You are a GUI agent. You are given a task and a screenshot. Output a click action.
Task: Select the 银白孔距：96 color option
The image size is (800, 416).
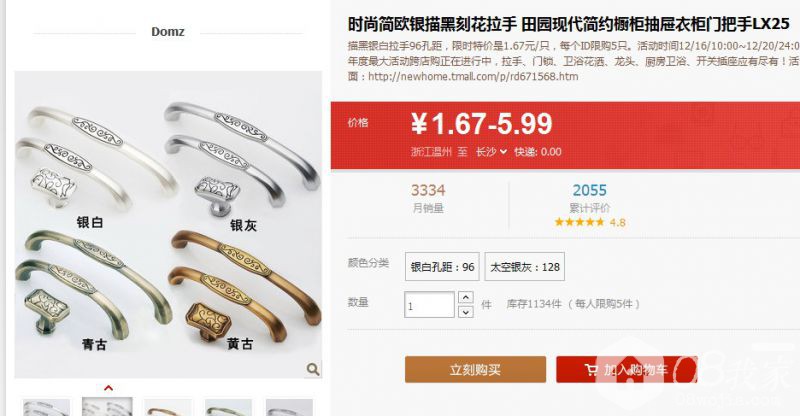tap(442, 266)
